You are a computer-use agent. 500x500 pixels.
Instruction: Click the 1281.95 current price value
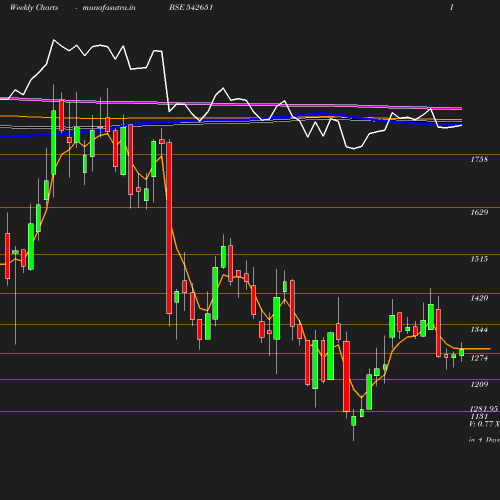(x=484, y=409)
